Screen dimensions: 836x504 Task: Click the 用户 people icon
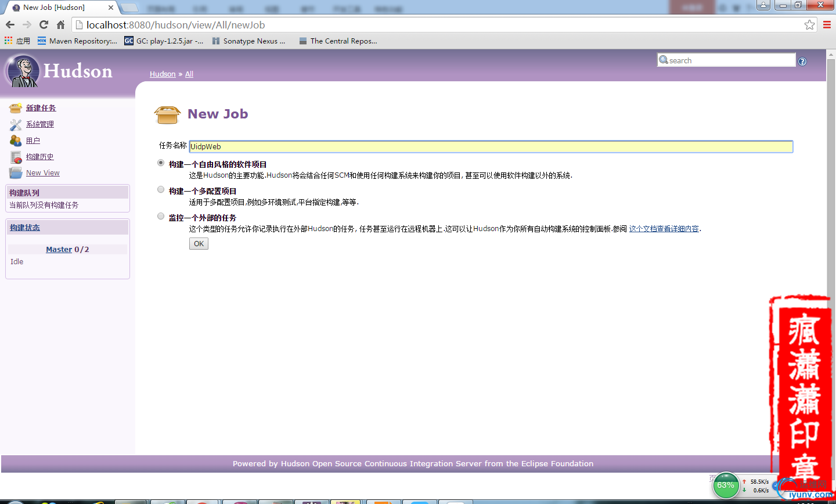coord(16,141)
